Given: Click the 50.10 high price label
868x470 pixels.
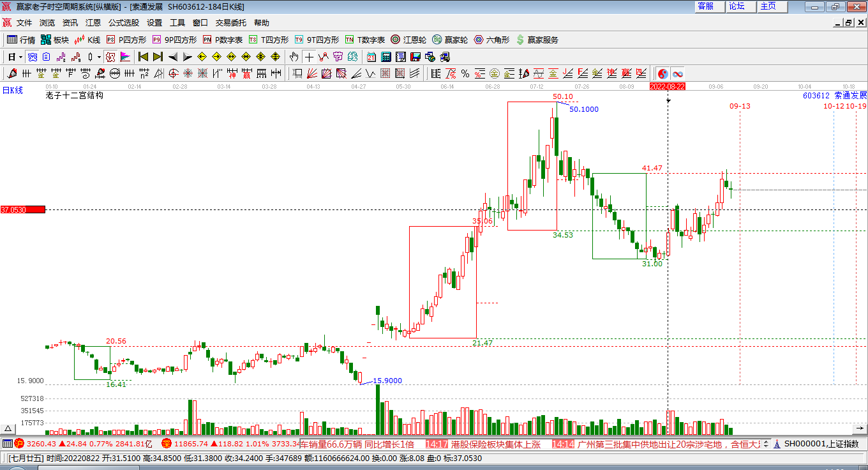Looking at the screenshot, I should click(x=563, y=97).
